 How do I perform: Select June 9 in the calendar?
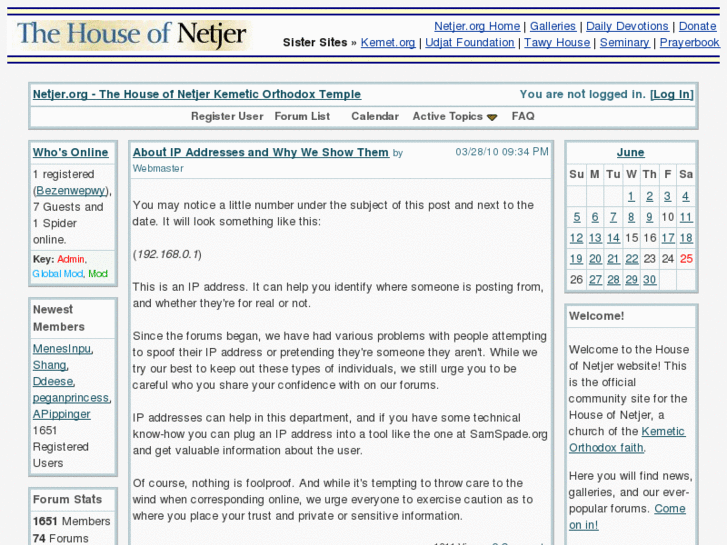click(649, 218)
